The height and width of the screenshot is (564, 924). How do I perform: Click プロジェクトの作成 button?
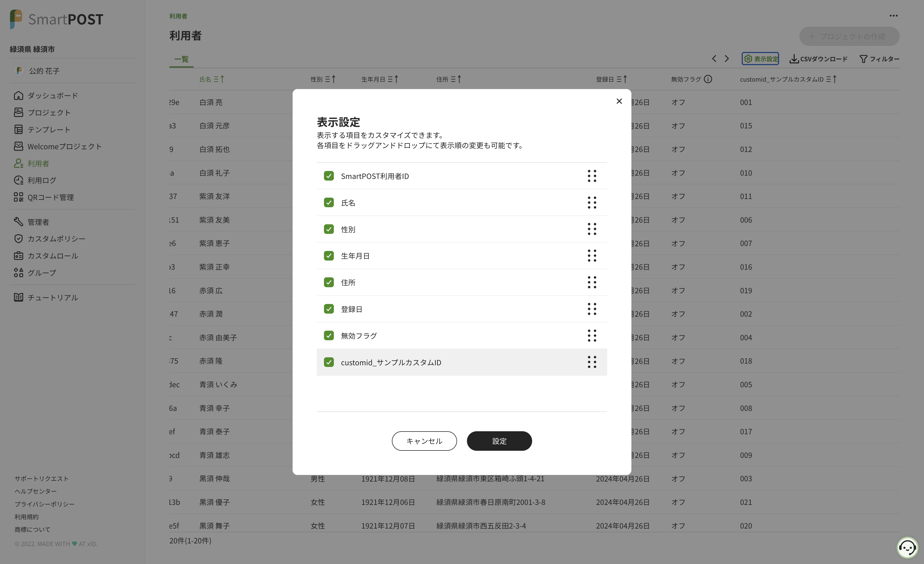click(849, 36)
